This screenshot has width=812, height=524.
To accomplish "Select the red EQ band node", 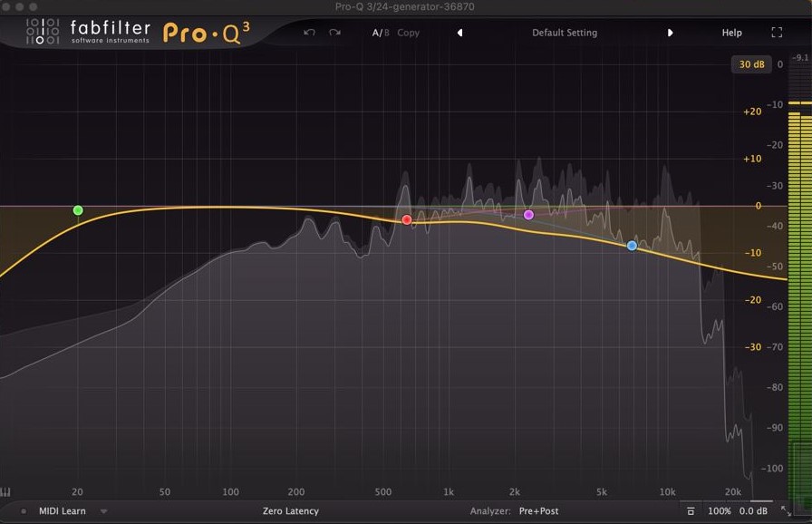I will click(407, 220).
